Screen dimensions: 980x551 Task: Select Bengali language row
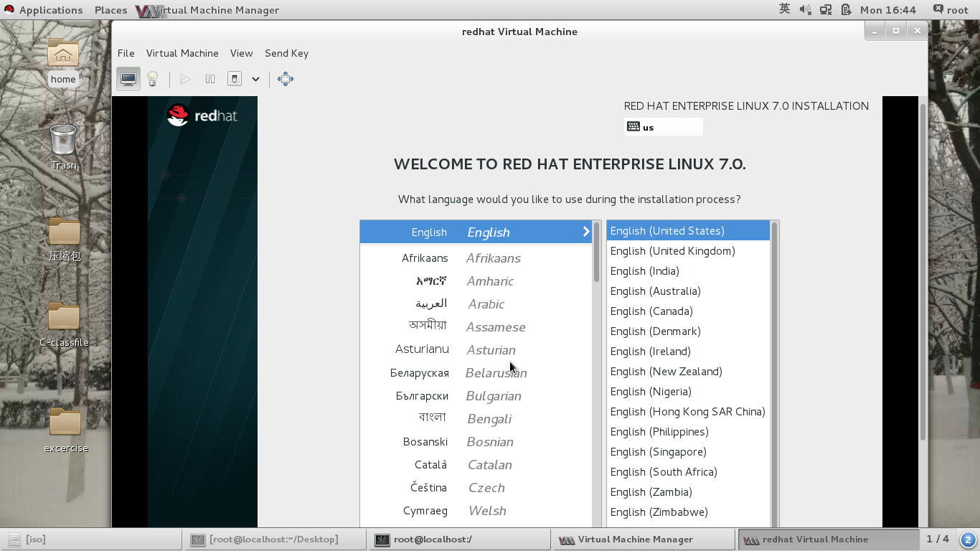coord(476,419)
